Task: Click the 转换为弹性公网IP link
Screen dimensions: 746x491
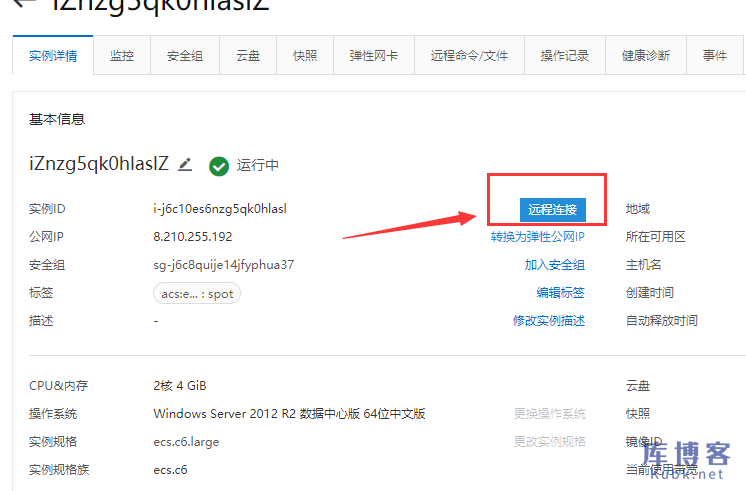Action: tap(538, 236)
